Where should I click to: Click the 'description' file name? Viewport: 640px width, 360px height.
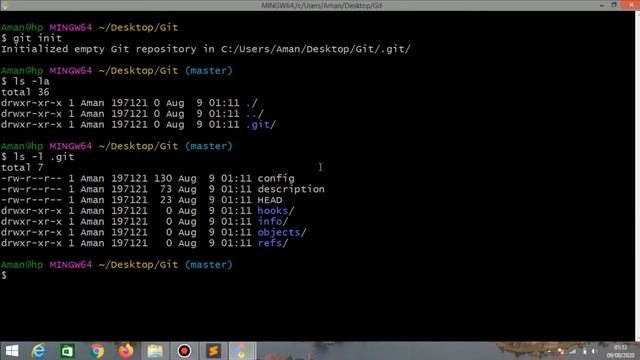click(x=291, y=189)
